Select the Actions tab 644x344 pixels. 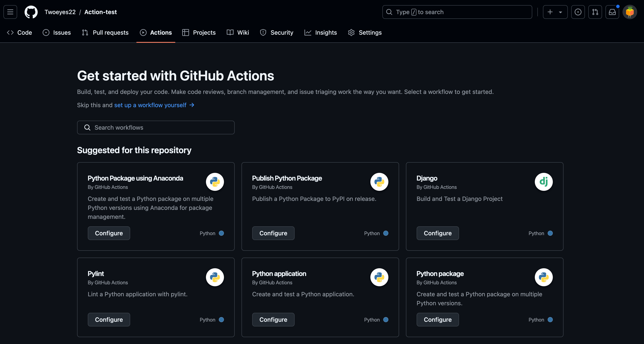click(156, 33)
